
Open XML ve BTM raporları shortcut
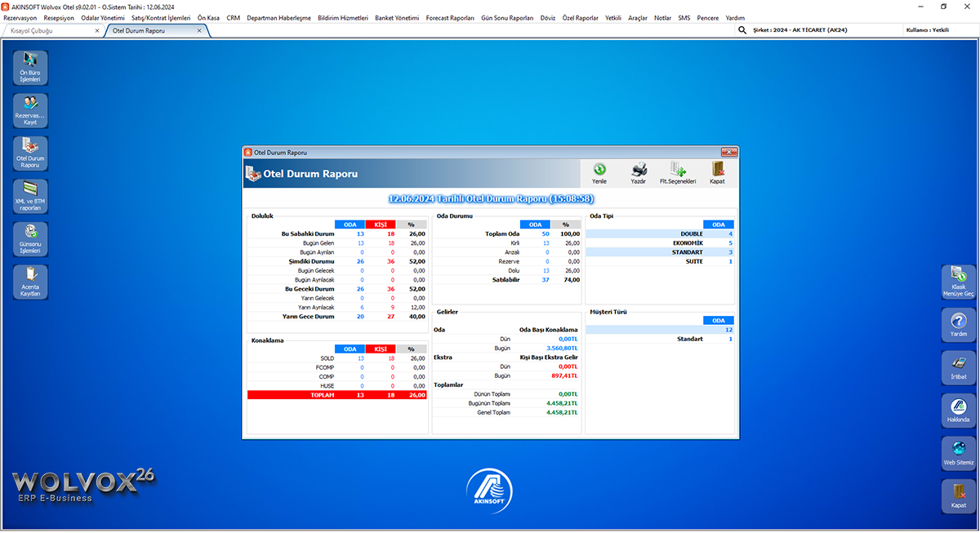pos(30,196)
